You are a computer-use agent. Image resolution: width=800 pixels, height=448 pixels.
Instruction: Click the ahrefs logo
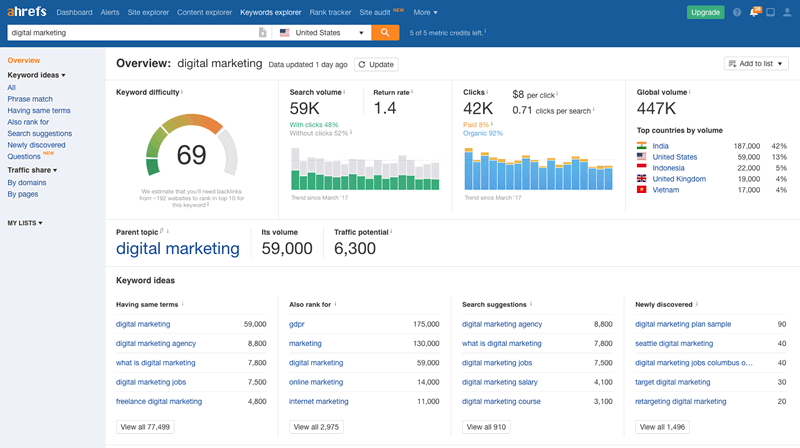(x=27, y=11)
